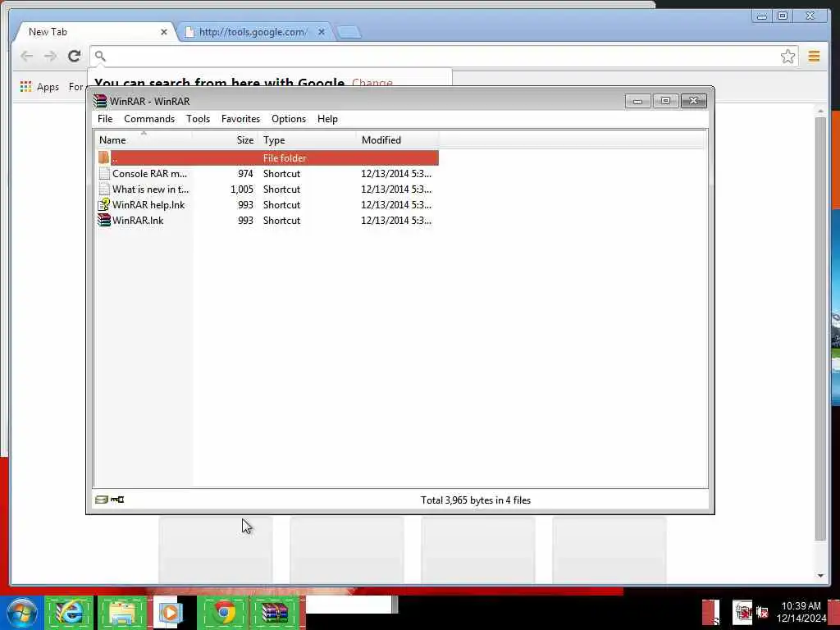The height and width of the screenshot is (630, 840).
Task: Select the 'Console RAR m...' file name
Action: click(149, 174)
